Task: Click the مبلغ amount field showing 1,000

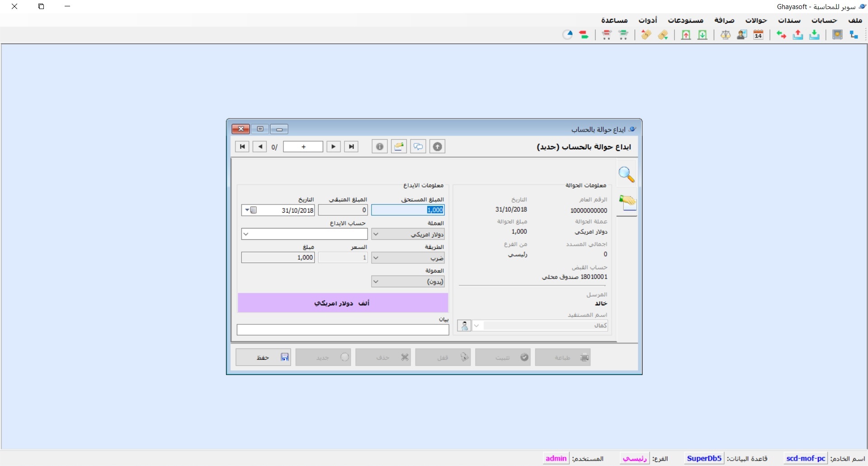Action: click(x=278, y=257)
